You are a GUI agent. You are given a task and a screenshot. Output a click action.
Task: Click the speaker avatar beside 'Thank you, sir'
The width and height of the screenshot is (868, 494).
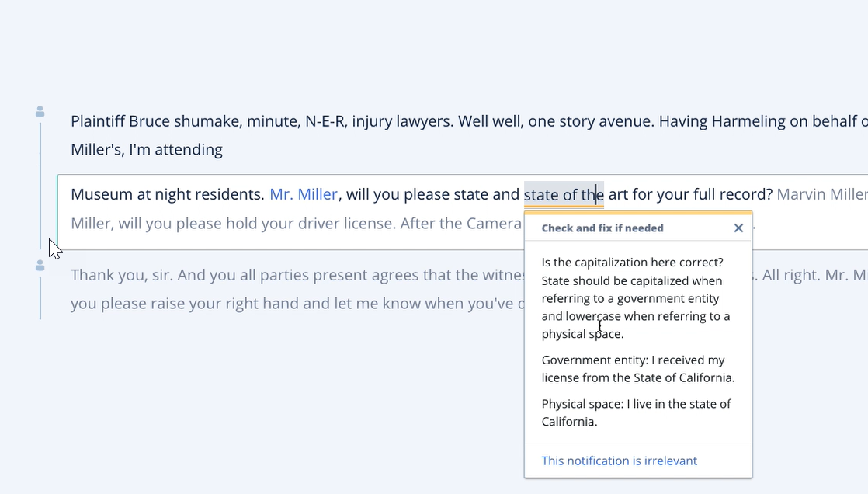[40, 266]
